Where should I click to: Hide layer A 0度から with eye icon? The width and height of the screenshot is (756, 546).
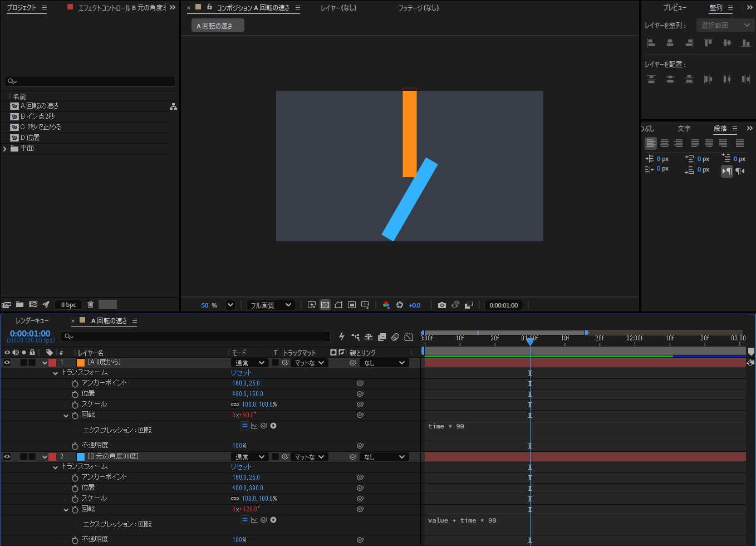[x=7, y=363]
